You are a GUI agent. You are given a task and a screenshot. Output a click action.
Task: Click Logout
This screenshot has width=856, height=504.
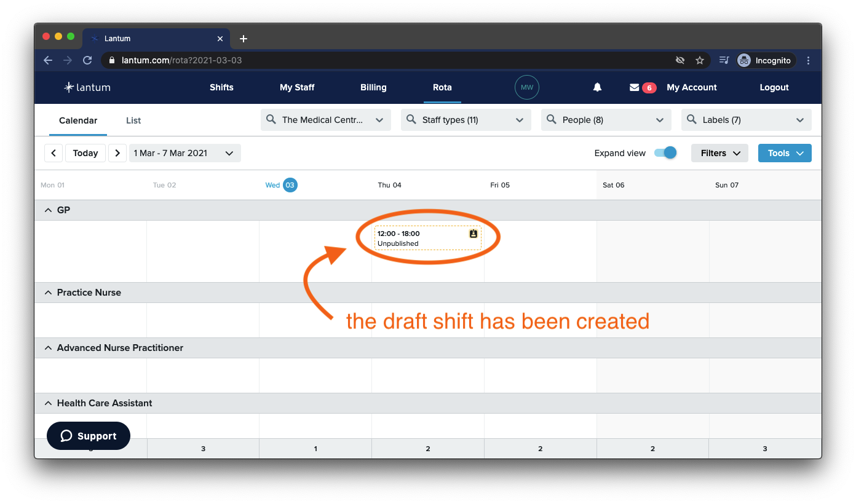[774, 87]
